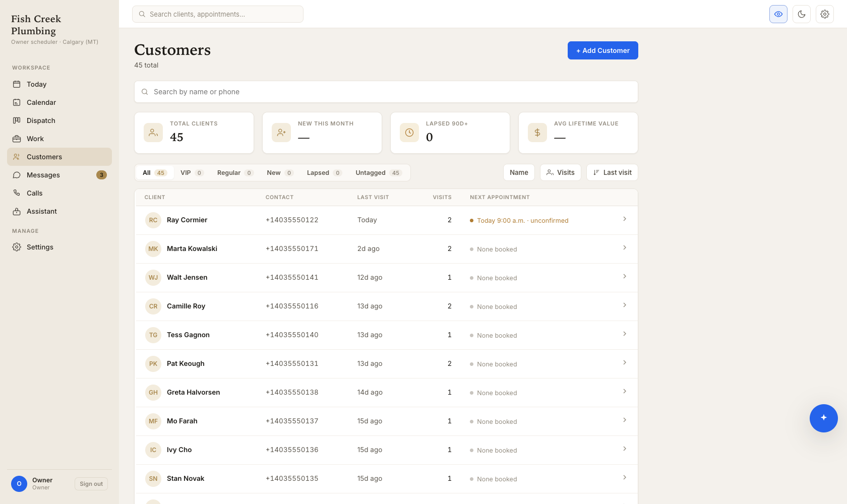
Task: Sort customers by Last visit
Action: coord(612,172)
